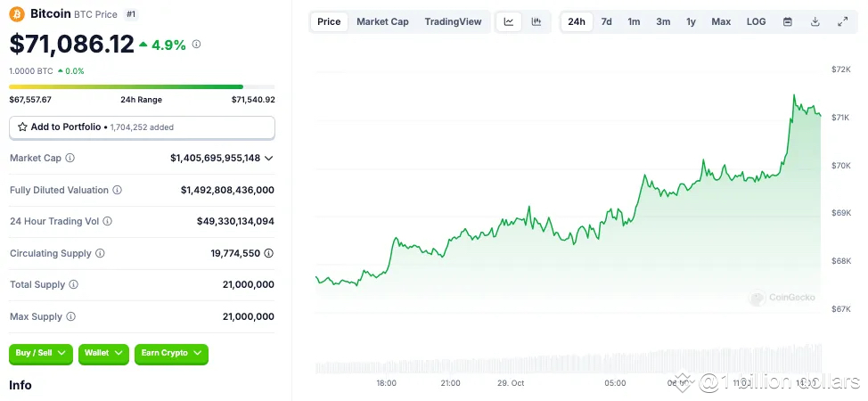Screen dimensions: 868x401
Task: Toggle LOG scale on chart
Action: click(756, 21)
